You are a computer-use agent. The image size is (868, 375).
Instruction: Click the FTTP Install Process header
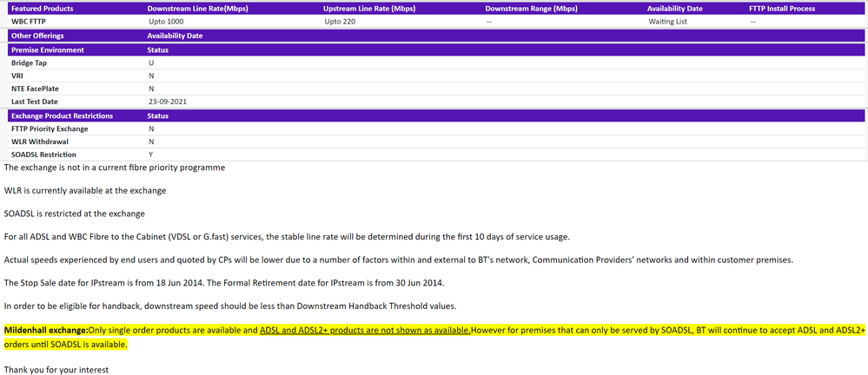[782, 8]
